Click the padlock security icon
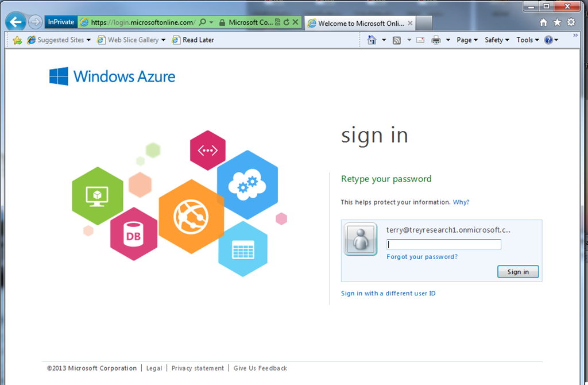The width and height of the screenshot is (588, 385). [222, 22]
